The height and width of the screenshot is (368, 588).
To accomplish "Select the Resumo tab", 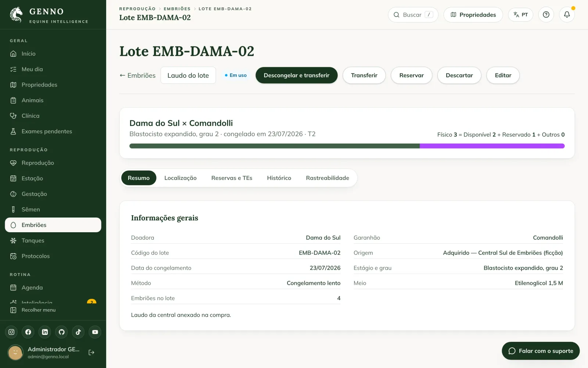I will 139,178.
